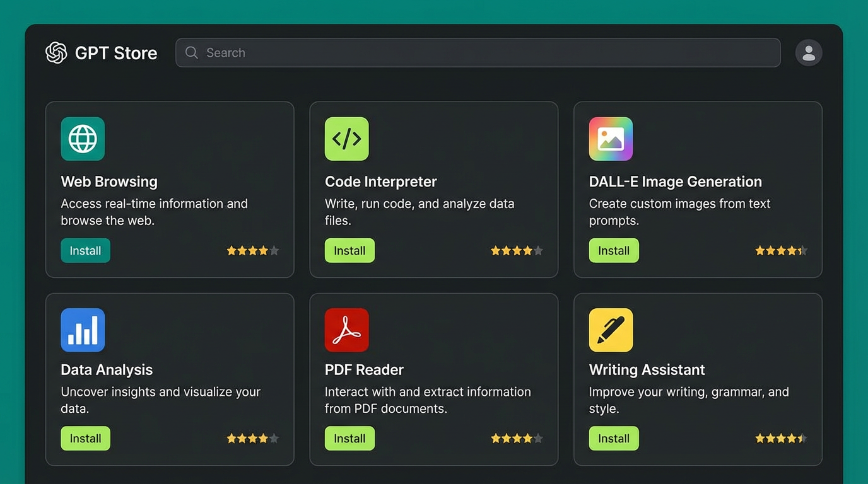Install the Code Interpreter GPT
This screenshot has height=484, width=868.
(x=349, y=250)
